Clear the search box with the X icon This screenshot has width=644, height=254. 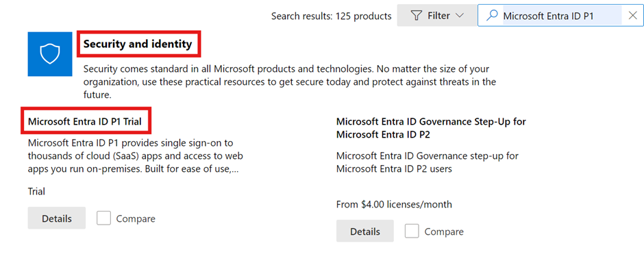pyautogui.click(x=632, y=16)
